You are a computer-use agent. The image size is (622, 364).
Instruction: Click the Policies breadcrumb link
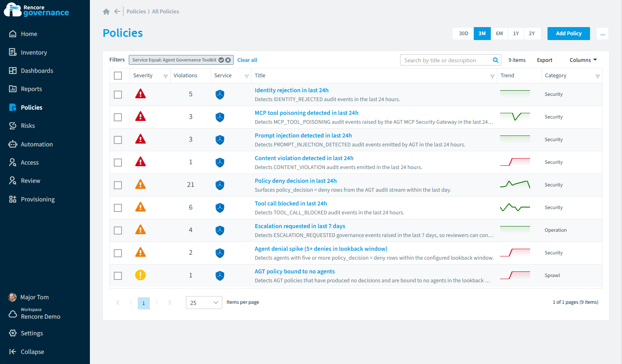pos(136,11)
